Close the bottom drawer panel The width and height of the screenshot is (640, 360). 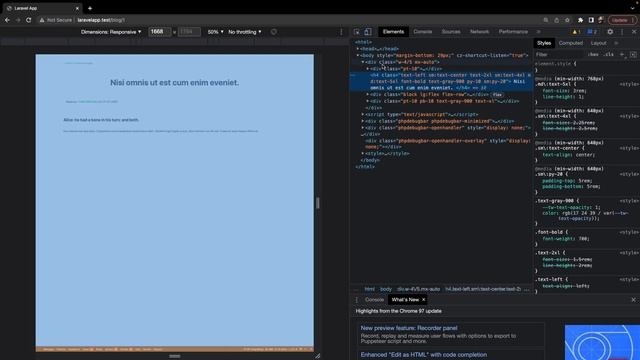coord(633,300)
